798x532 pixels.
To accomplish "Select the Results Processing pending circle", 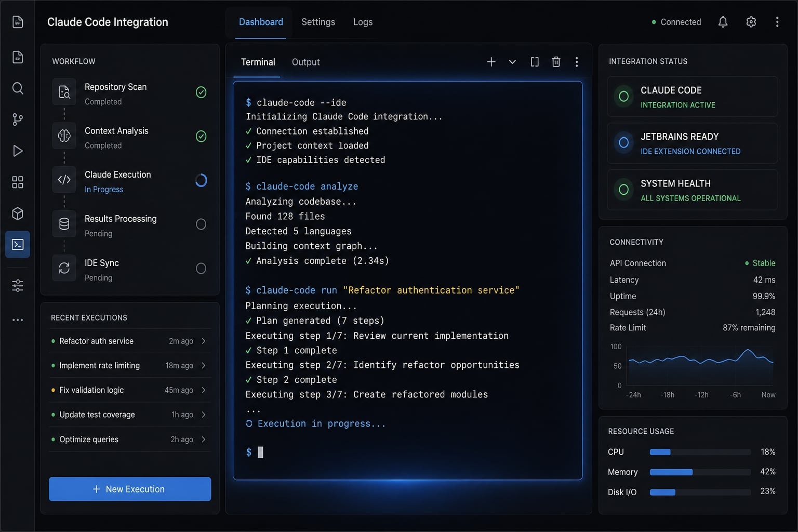I will click(201, 224).
